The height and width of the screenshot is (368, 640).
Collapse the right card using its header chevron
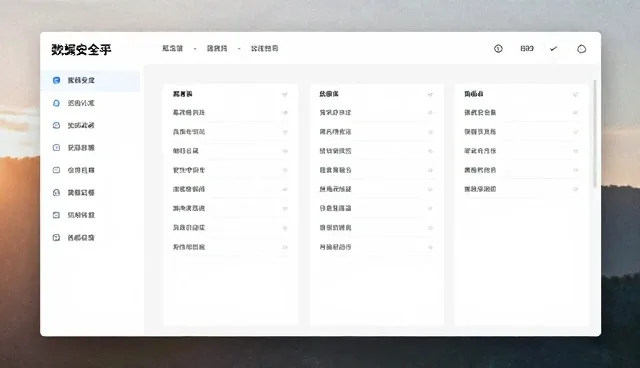(x=576, y=95)
